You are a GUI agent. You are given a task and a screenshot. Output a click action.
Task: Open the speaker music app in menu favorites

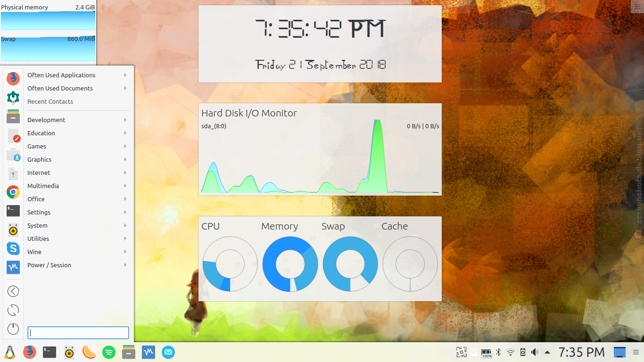point(13,230)
